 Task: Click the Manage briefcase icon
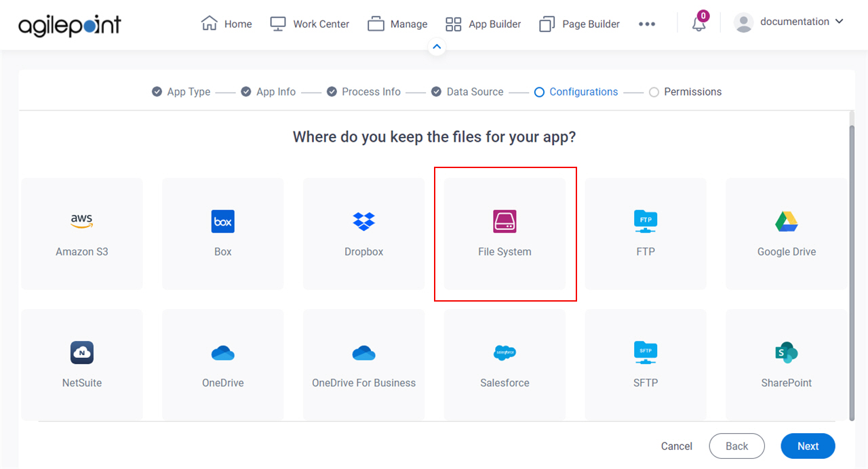[376, 24]
